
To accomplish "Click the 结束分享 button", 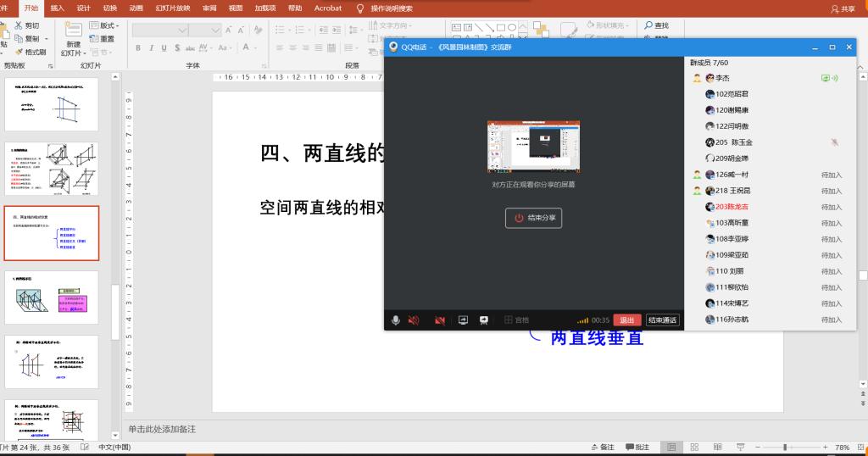I will [533, 218].
